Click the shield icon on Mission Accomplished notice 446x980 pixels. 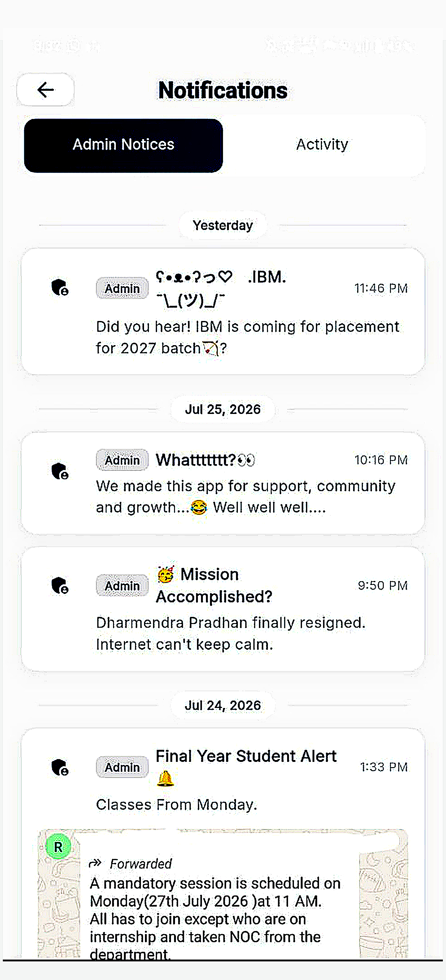(60, 586)
